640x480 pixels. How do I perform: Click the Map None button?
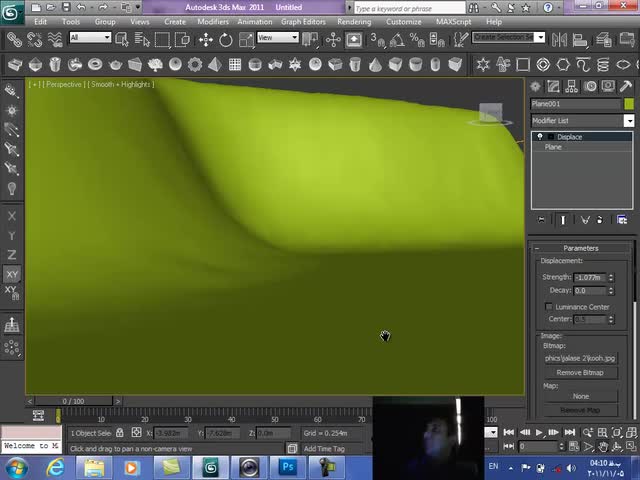[580, 396]
